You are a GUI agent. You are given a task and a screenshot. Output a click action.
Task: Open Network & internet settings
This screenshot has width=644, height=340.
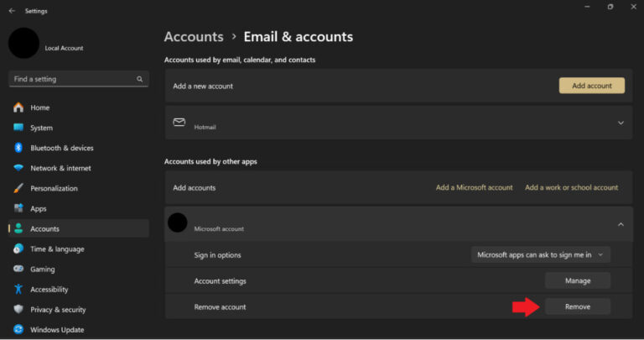tap(79, 168)
